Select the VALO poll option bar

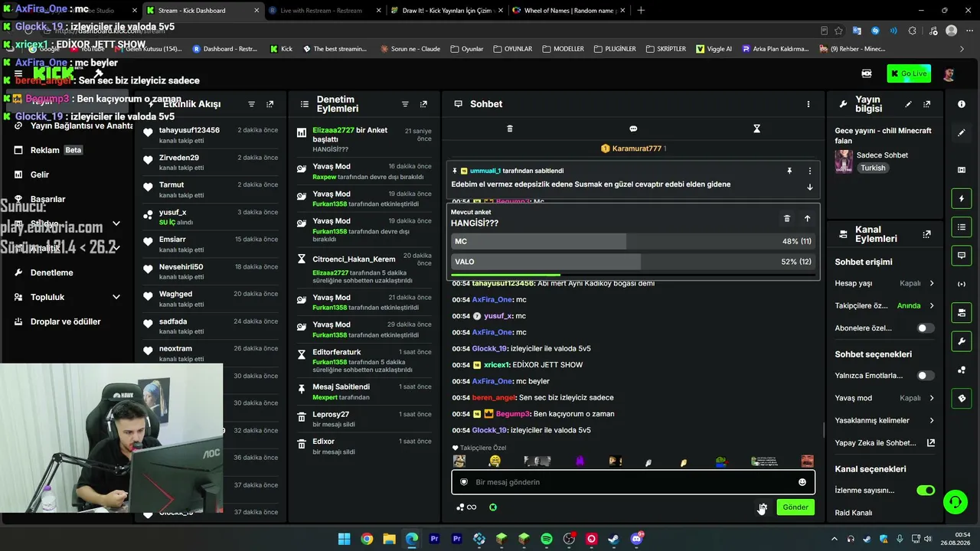[632, 262]
